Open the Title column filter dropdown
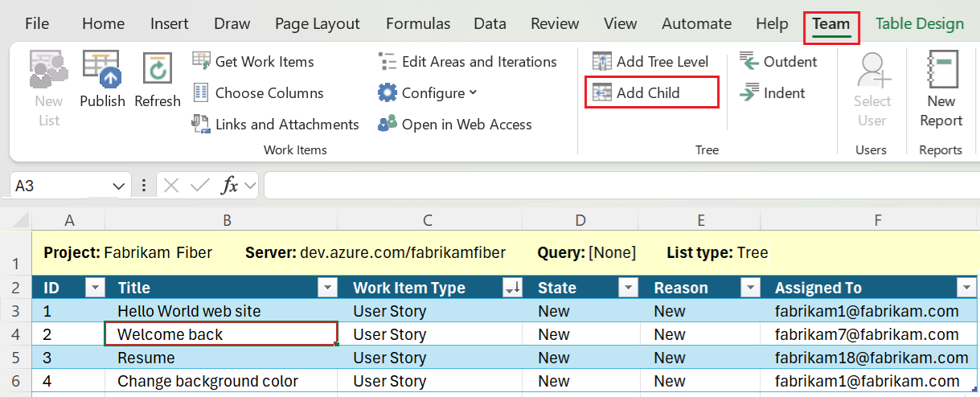 [x=327, y=288]
